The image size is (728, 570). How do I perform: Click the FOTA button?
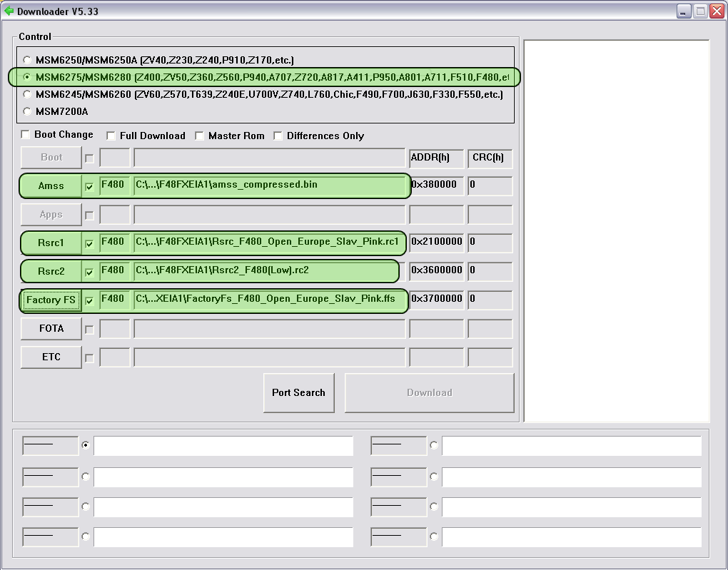pos(50,328)
